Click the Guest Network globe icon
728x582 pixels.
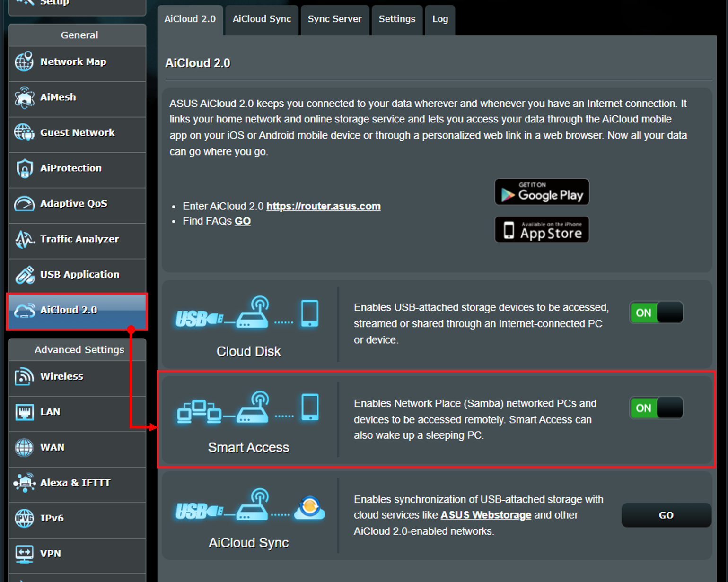(x=24, y=133)
